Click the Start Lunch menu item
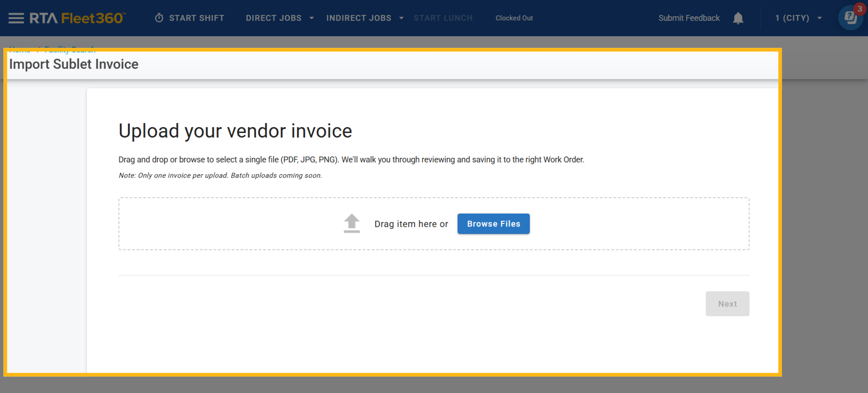868x393 pixels. [443, 18]
